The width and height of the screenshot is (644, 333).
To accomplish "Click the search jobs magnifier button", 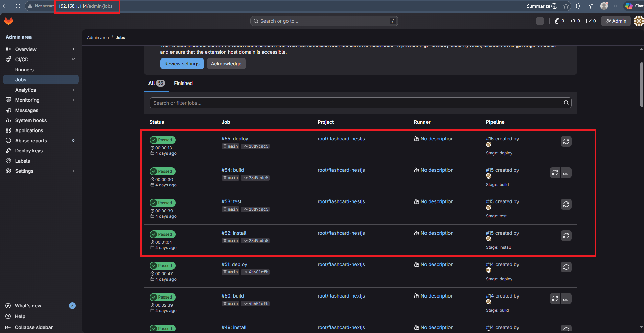I will 566,103.
